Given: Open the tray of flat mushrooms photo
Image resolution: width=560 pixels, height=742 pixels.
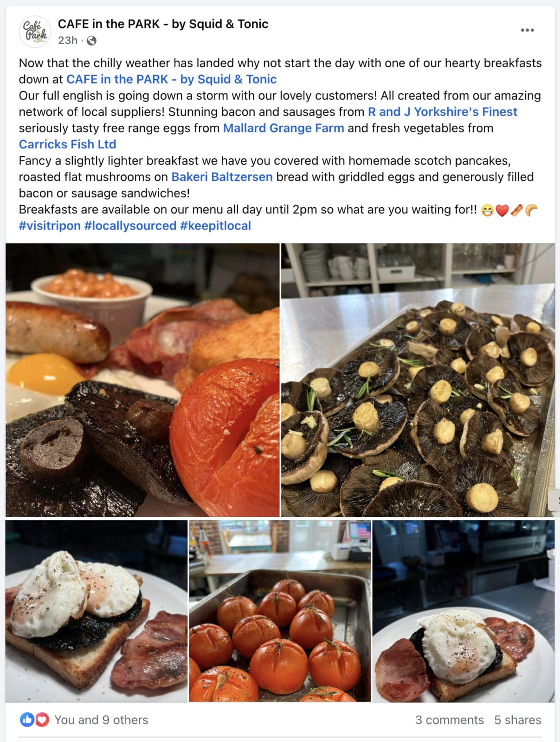Looking at the screenshot, I should click(418, 380).
